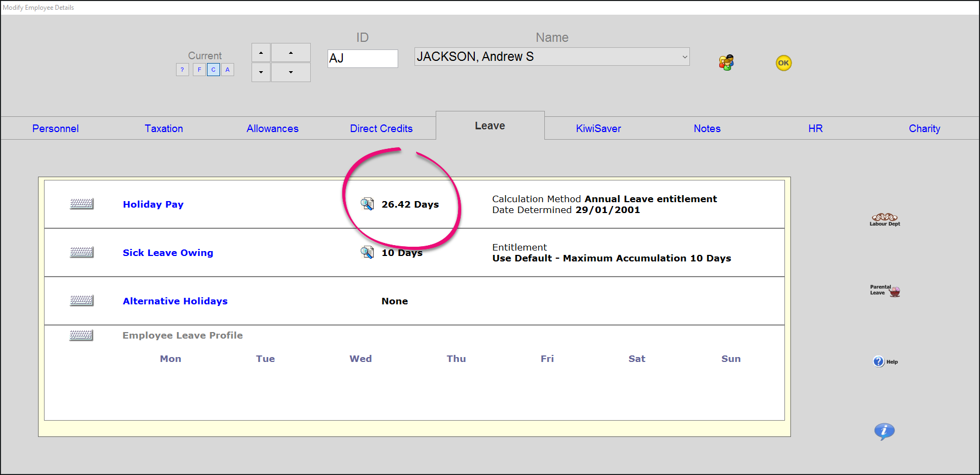Open the Labour Dept icon link
The width and height of the screenshot is (980, 475).
[884, 220]
